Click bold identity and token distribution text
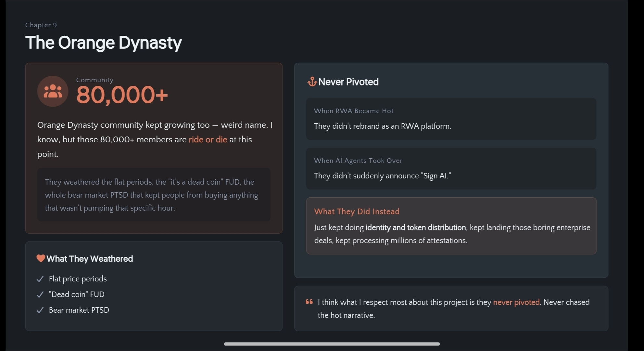 [416, 227]
